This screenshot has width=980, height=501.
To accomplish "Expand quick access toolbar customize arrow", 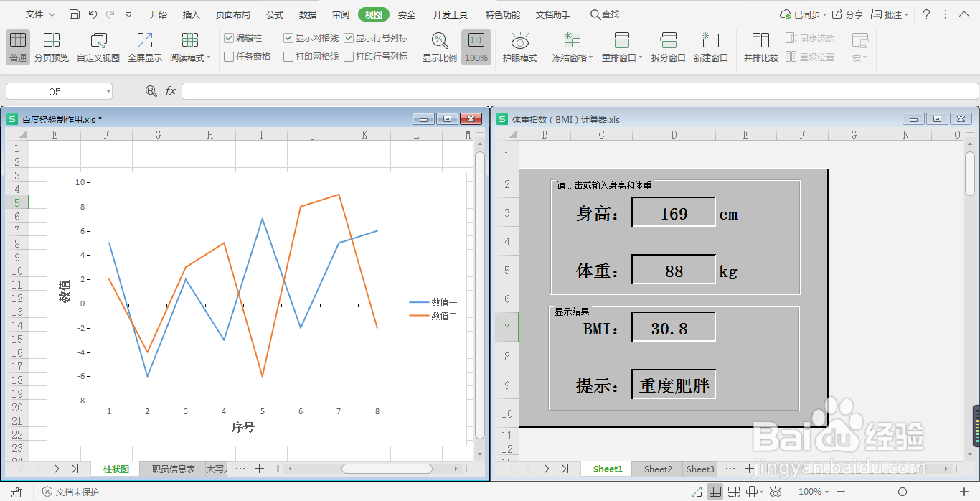I will (x=128, y=14).
